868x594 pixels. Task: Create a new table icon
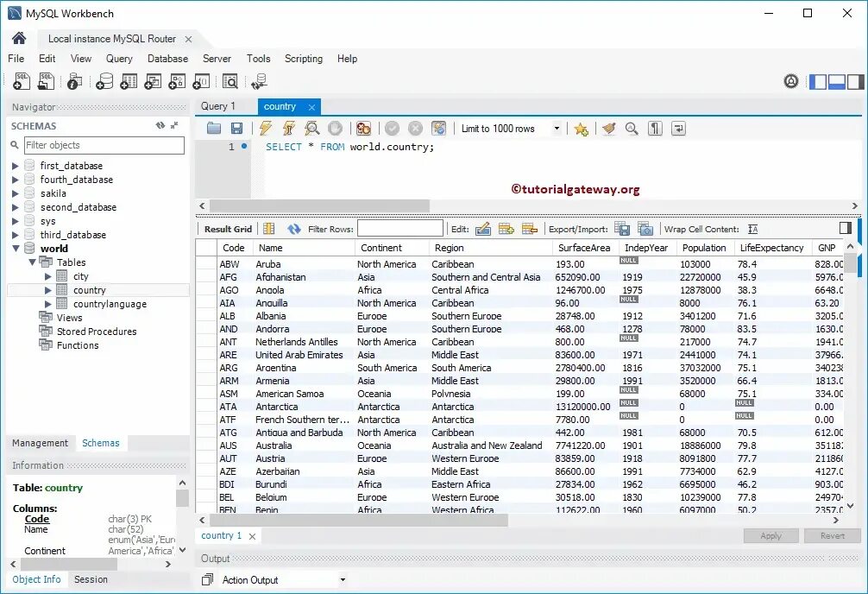(129, 81)
